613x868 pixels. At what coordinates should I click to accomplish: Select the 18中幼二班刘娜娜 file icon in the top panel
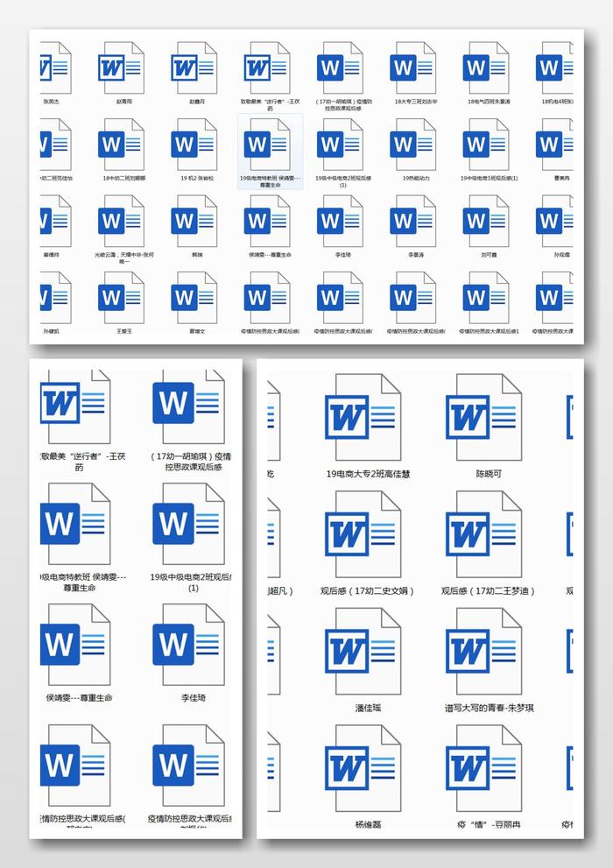(121, 145)
